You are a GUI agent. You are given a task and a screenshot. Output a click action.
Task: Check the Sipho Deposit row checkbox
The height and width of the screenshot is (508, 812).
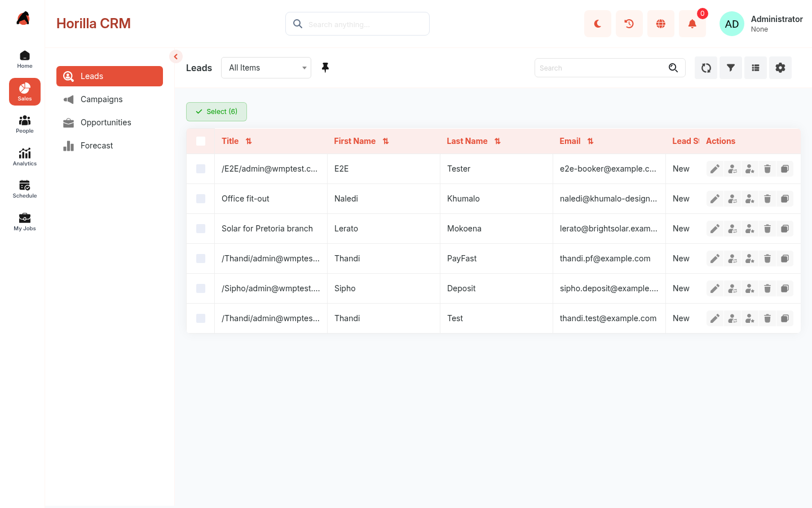click(201, 288)
